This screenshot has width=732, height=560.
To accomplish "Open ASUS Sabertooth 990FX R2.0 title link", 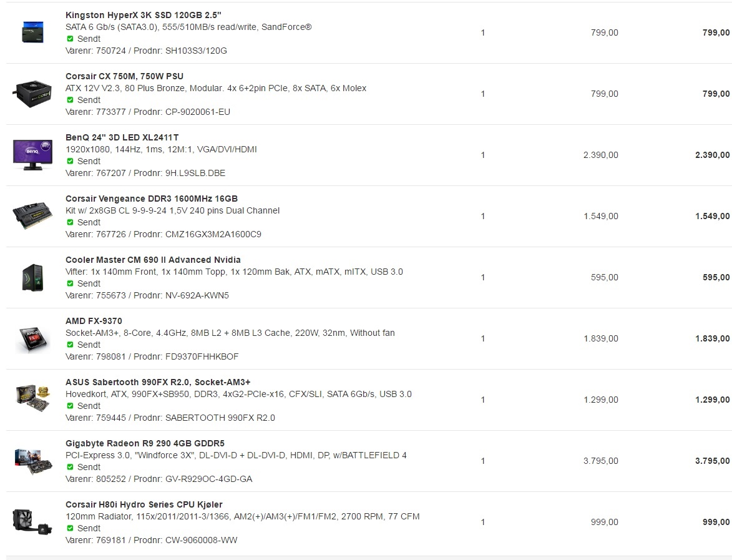I will coord(158,382).
